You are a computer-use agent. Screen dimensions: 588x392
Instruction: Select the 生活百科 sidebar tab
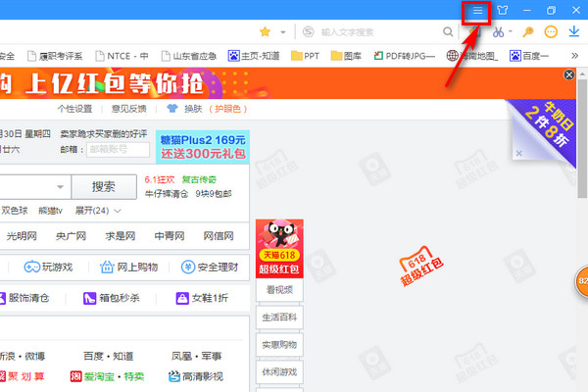click(x=279, y=318)
